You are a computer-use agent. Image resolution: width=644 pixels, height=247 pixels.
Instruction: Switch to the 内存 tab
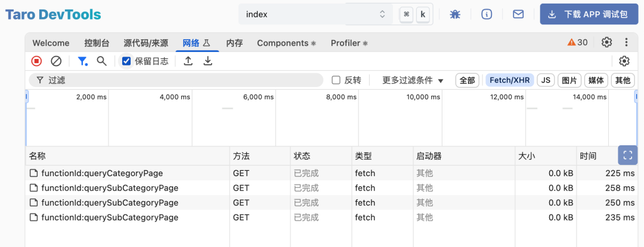pos(234,43)
